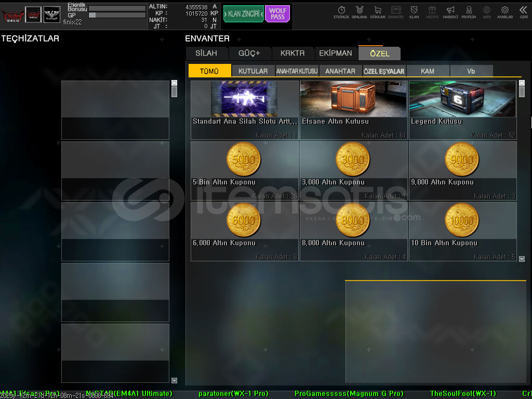532x399 pixels.
Task: Open Ayarlar settings gear
Action: (504, 11)
